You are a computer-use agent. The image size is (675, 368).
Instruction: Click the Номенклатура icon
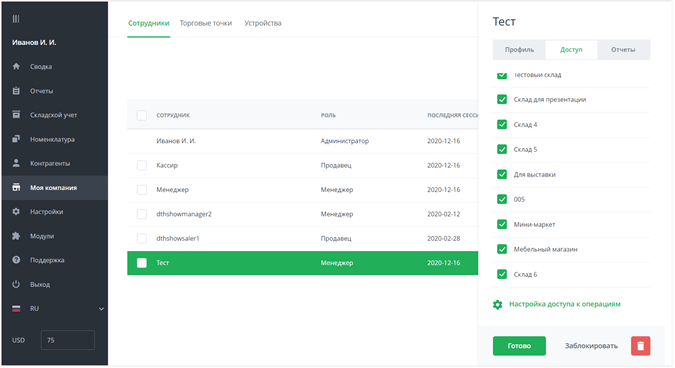16,139
